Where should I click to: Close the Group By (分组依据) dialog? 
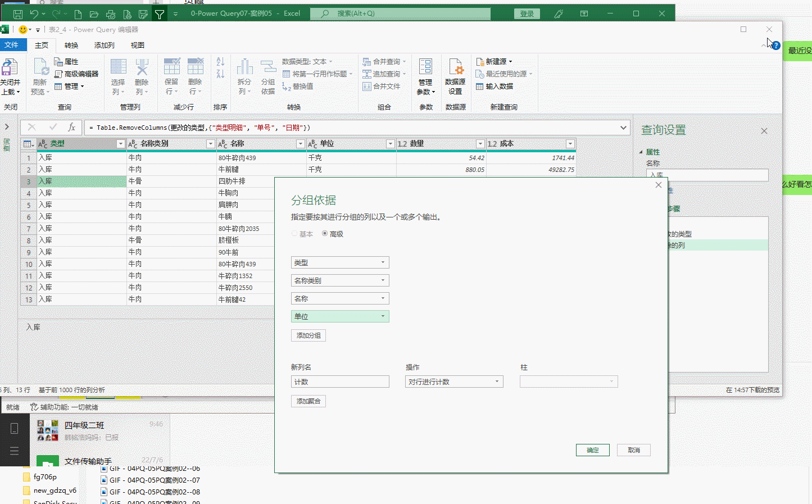coord(659,185)
